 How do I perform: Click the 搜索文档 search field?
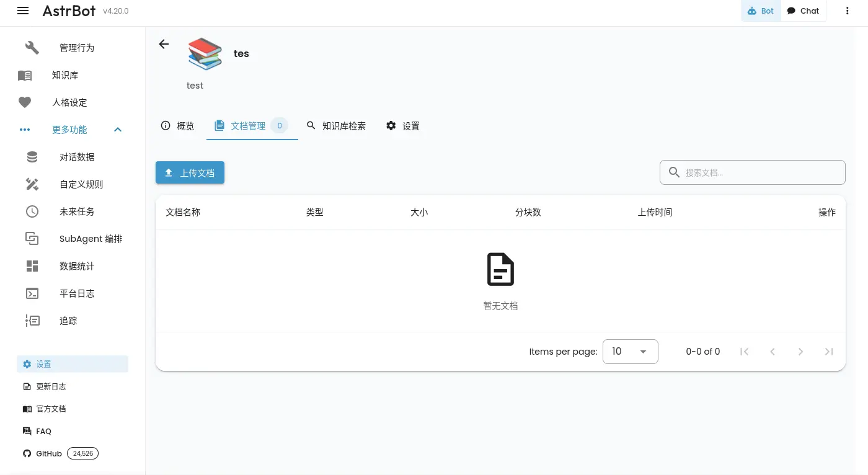[761, 173]
